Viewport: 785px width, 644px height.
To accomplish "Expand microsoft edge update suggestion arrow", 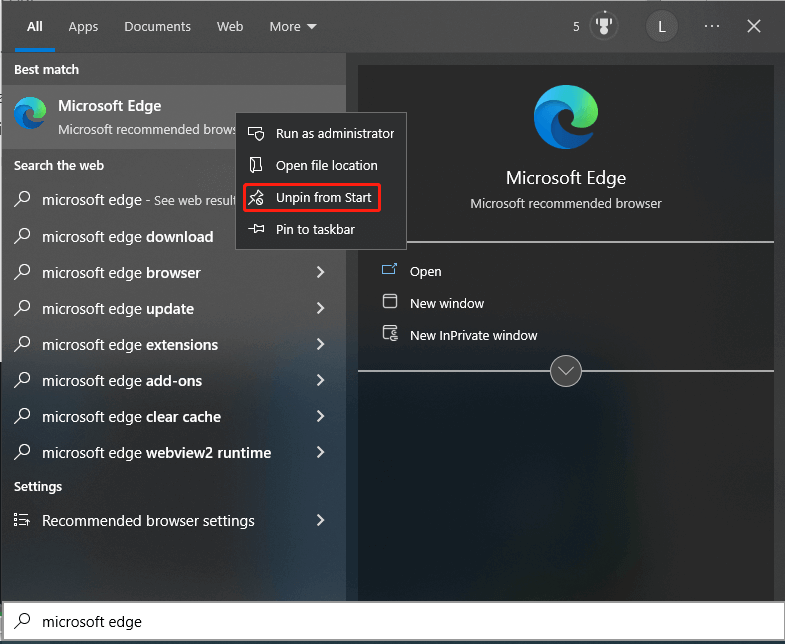I will pos(320,308).
